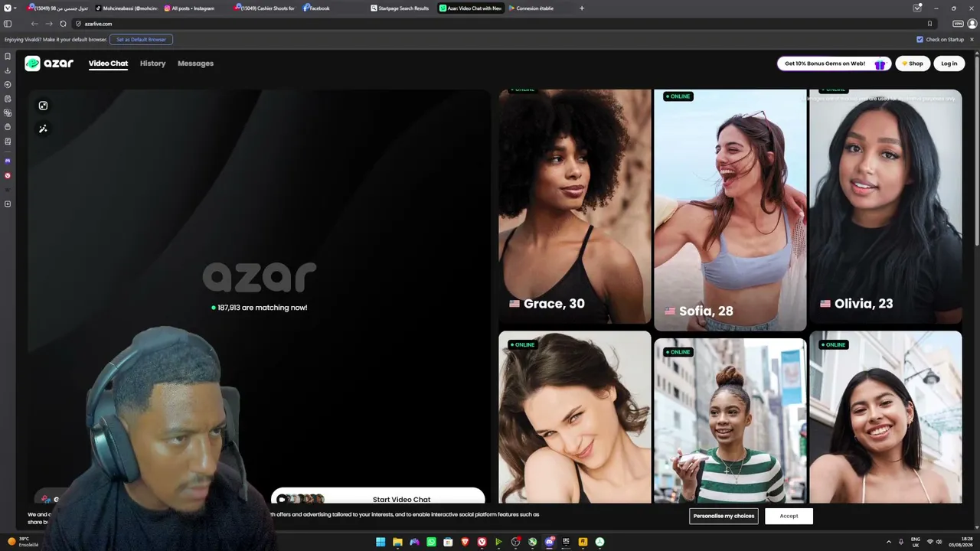This screenshot has width=980, height=551.
Task: Open Rockstar Games Launcher from the taskbar
Action: 583,542
